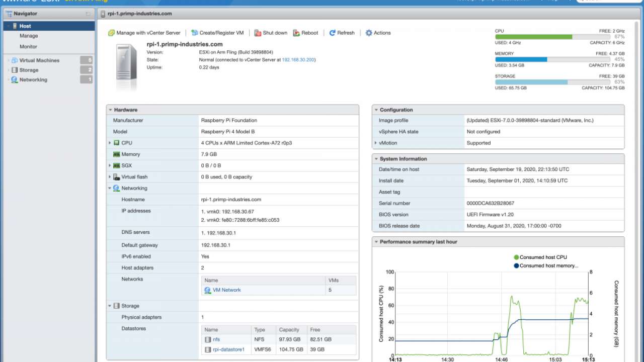Screen dimensions: 644x362
Task: Click the Storage usage bar
Action: pyautogui.click(x=553, y=82)
